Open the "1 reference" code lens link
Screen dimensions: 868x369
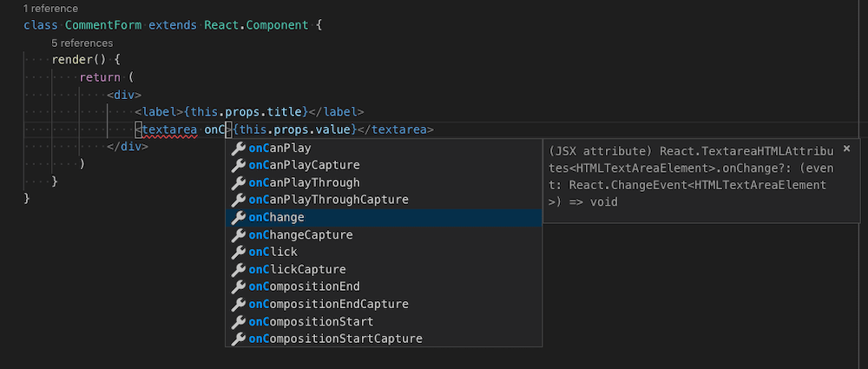pos(50,8)
